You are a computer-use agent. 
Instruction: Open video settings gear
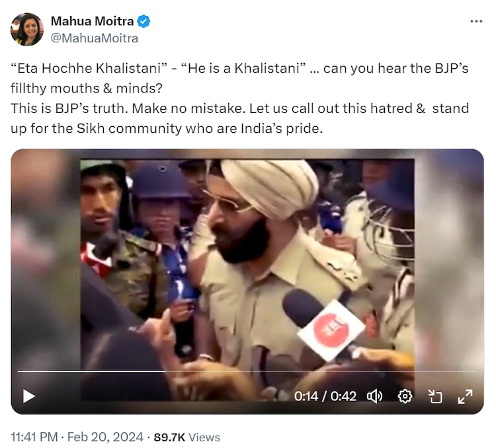click(x=405, y=396)
